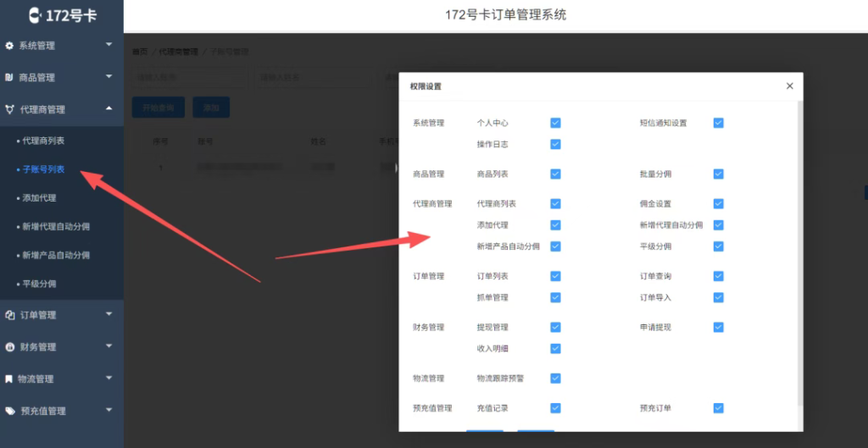Click the 财务管理 sidebar label
868x448 pixels.
38,347
